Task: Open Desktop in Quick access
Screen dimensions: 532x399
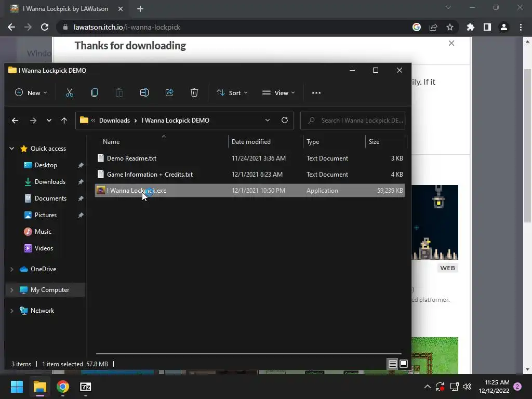Action: [46, 165]
